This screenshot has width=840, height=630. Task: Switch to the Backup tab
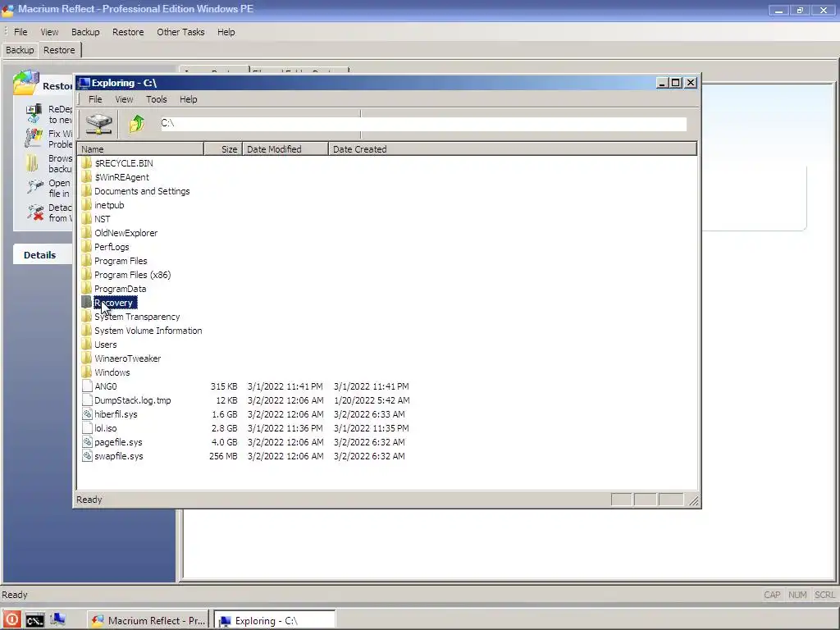[20, 50]
